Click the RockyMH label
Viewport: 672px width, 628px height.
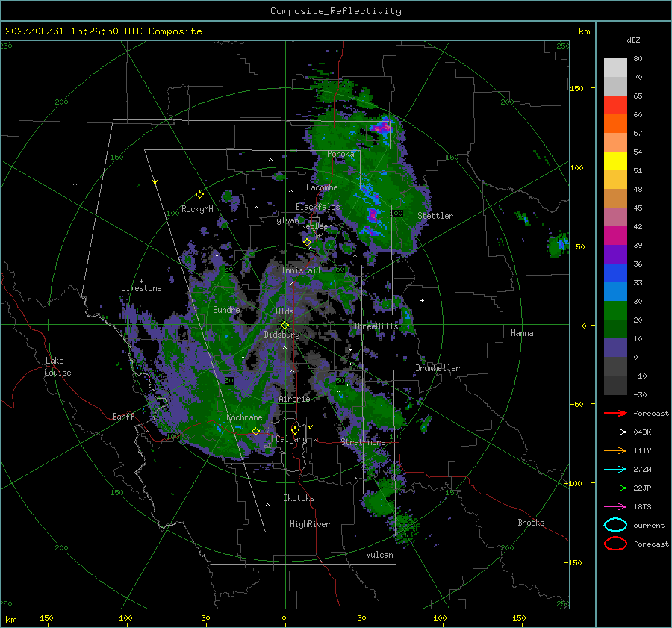(x=197, y=209)
